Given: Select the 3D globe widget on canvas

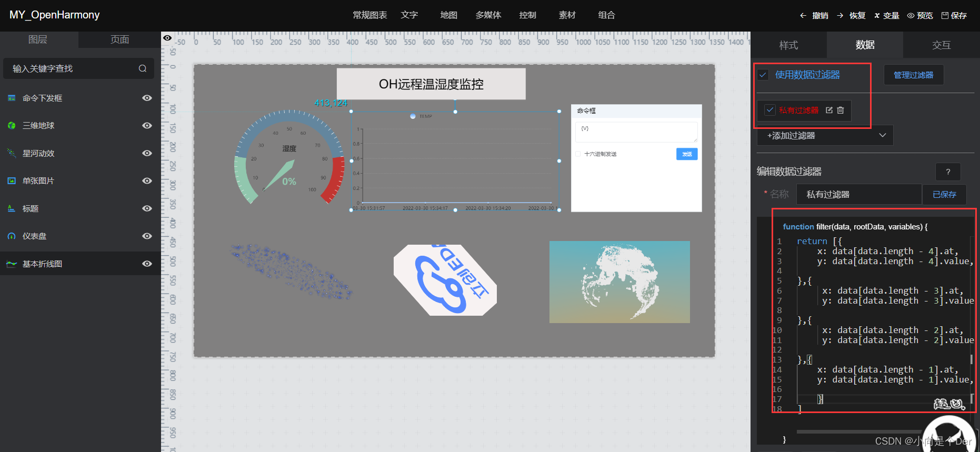Looking at the screenshot, I should 619,282.
